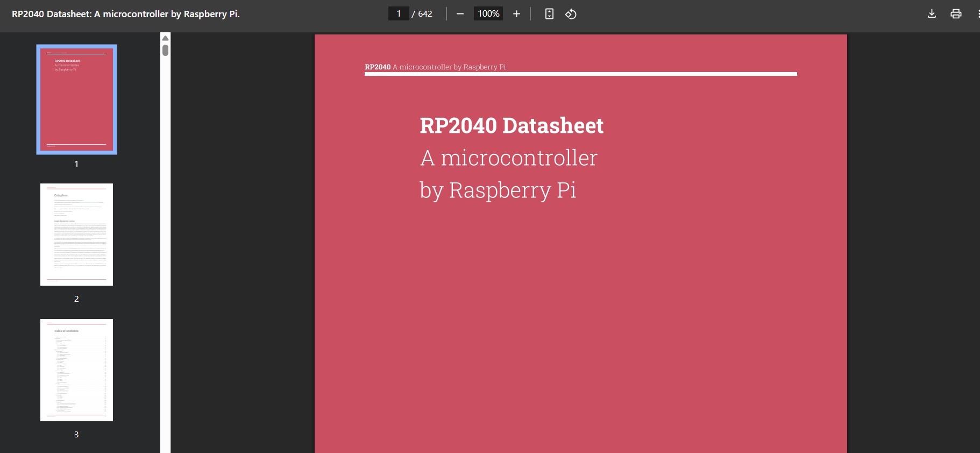Click the document title in toolbar
Image resolution: width=980 pixels, height=453 pixels.
[x=126, y=14]
